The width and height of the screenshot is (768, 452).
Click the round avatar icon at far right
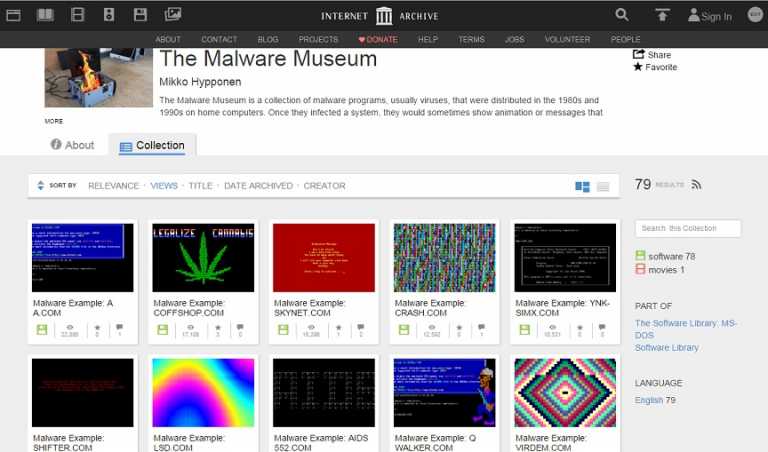pyautogui.click(x=756, y=14)
